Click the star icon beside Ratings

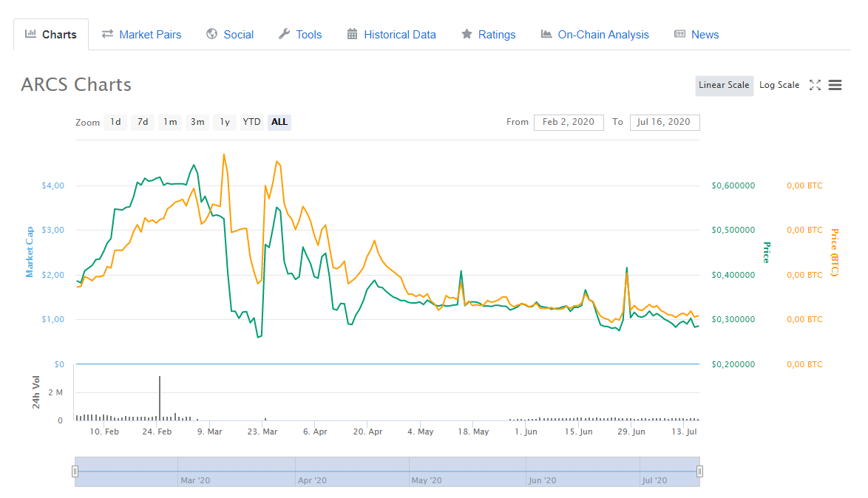pyautogui.click(x=467, y=34)
